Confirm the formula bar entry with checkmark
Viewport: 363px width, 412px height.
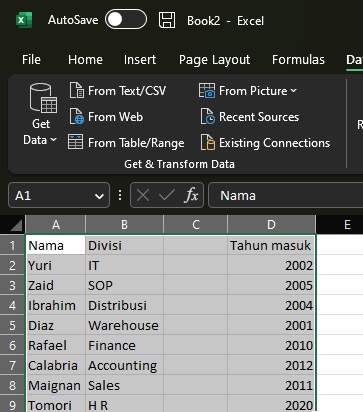click(167, 195)
